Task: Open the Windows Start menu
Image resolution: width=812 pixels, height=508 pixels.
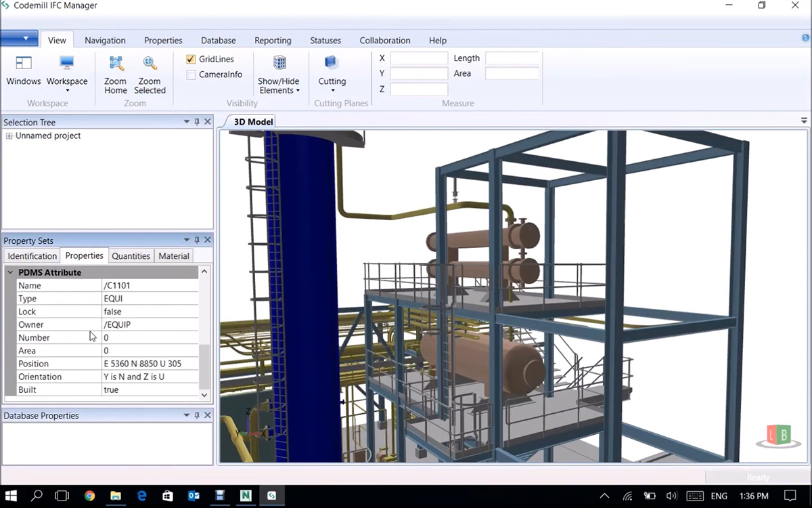Action: point(12,496)
